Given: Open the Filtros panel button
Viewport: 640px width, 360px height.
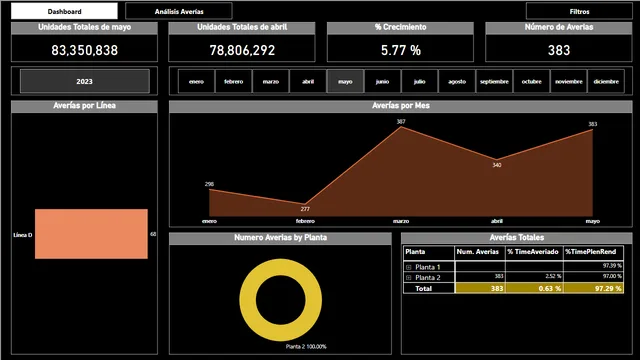Looking at the screenshot, I should point(579,11).
